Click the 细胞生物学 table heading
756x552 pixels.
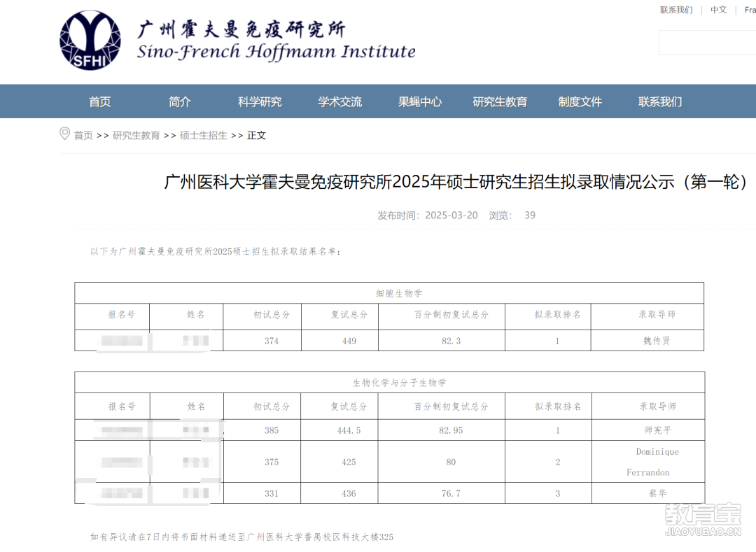(x=399, y=293)
